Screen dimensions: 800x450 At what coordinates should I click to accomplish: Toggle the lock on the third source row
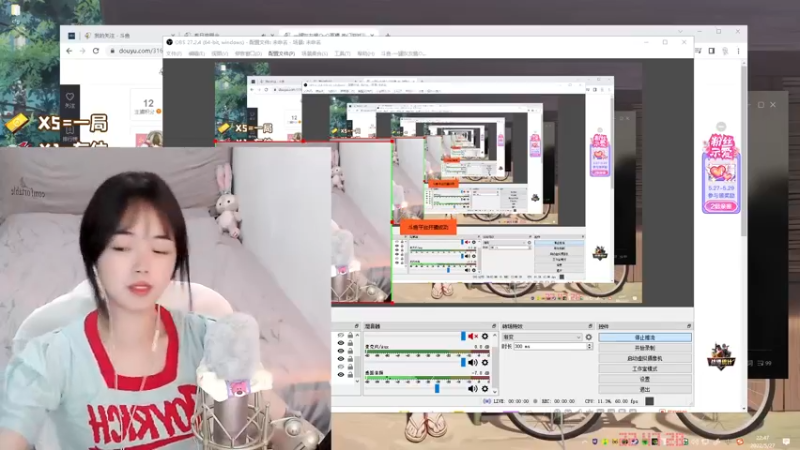(x=350, y=351)
